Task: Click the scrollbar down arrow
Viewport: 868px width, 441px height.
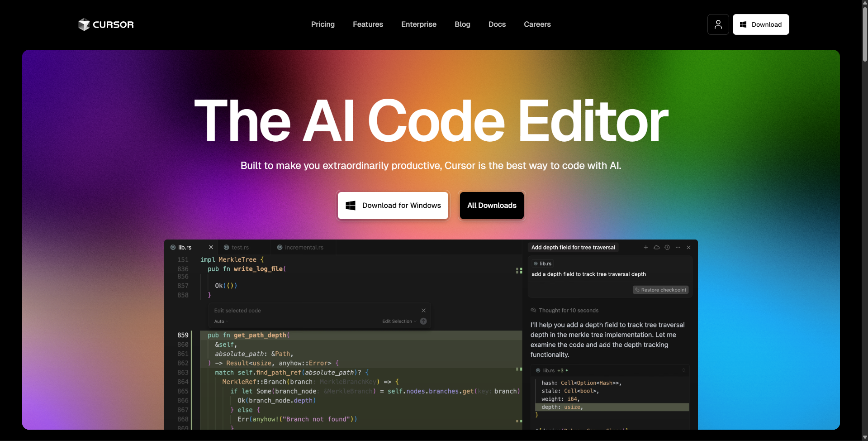Action: tap(865, 437)
